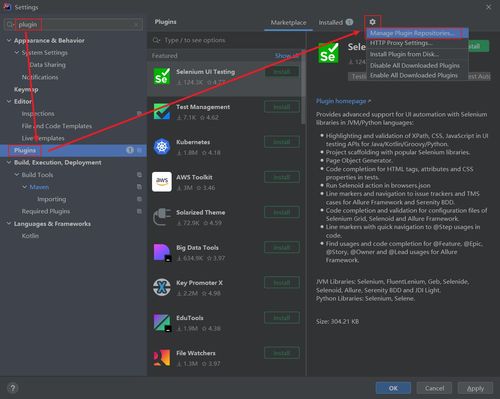Select the File Watchers plugin icon
Viewport: 500px width, 399px height.
(162, 358)
